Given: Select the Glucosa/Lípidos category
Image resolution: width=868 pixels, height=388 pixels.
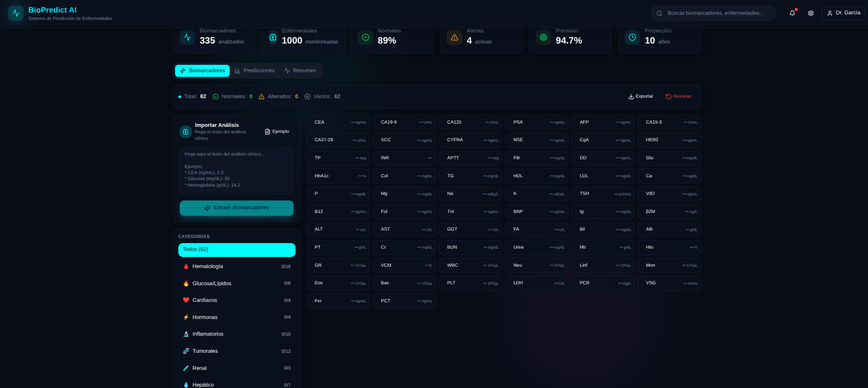Looking at the screenshot, I should (237, 283).
